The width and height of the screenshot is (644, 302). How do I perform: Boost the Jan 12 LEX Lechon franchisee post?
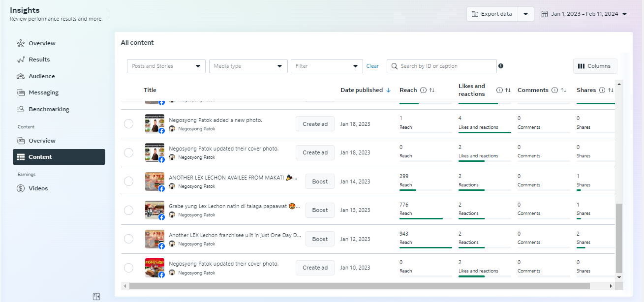tap(320, 239)
